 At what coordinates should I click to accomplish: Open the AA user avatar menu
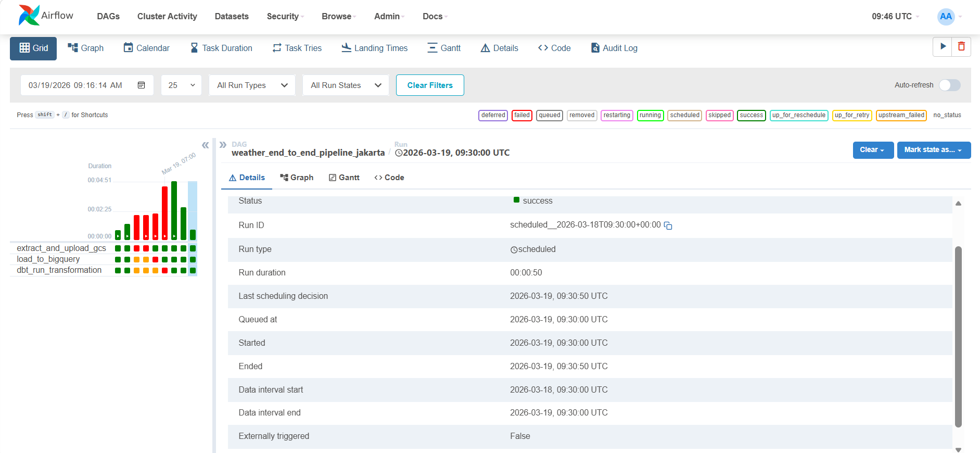[950, 17]
